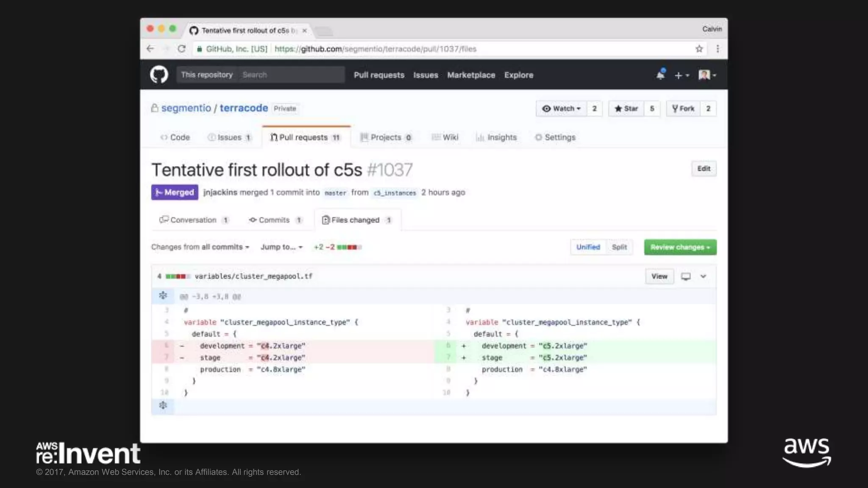The width and height of the screenshot is (868, 488).
Task: Click the browser reload icon
Action: click(182, 49)
